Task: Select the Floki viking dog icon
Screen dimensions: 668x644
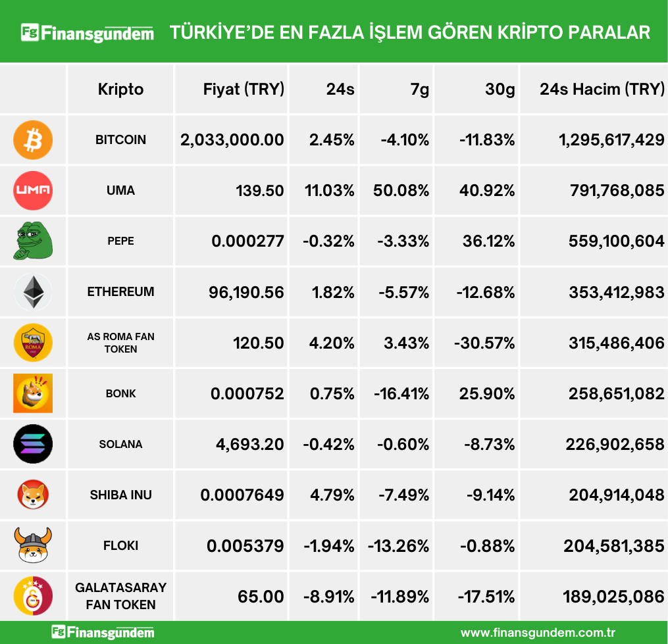Action: (x=33, y=545)
